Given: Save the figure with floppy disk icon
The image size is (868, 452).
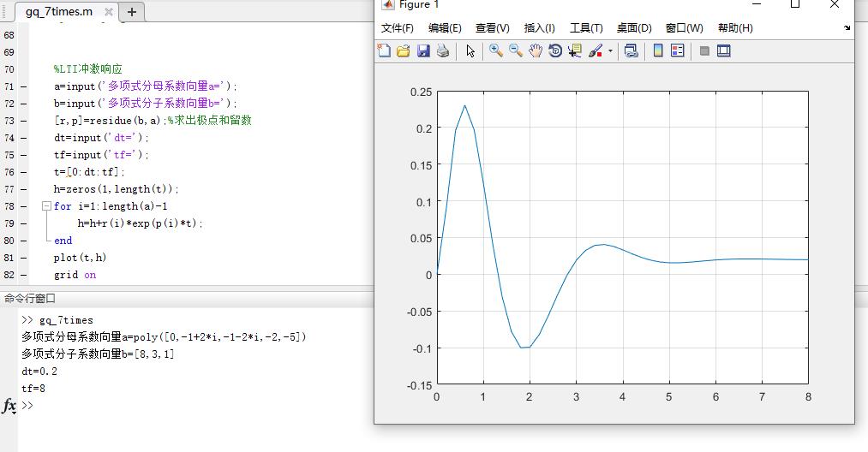Looking at the screenshot, I should 423,51.
